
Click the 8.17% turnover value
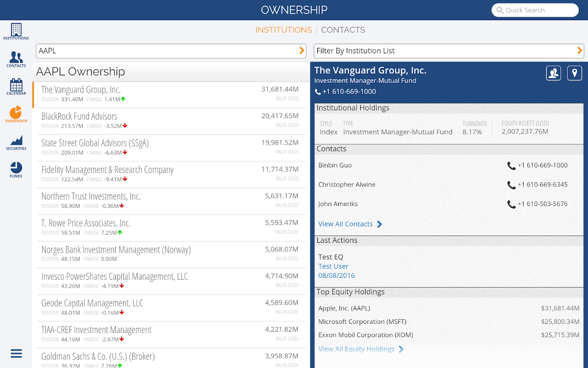(x=472, y=132)
